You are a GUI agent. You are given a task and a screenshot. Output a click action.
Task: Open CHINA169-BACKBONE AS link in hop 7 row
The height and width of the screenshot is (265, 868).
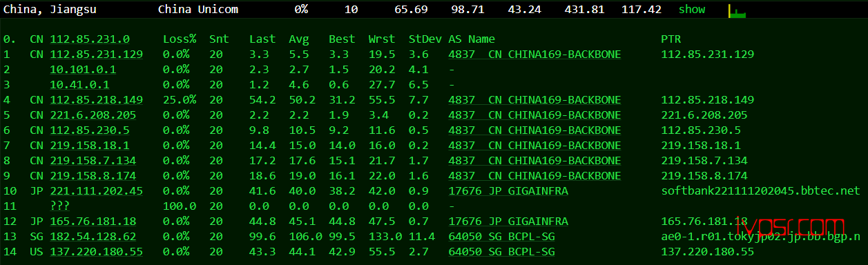(x=534, y=146)
